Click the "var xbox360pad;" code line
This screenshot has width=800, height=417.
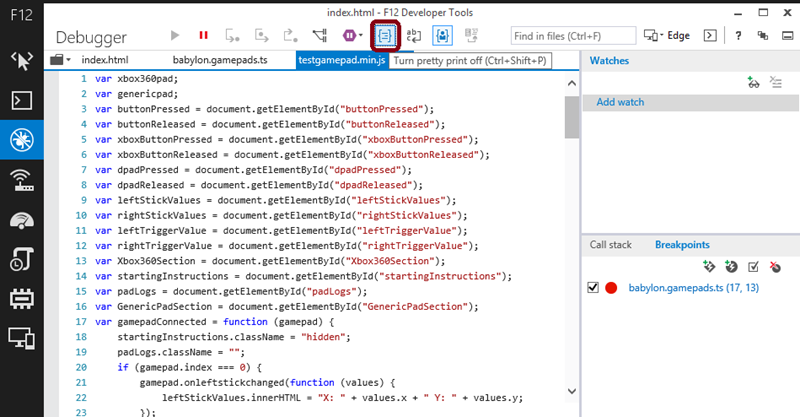(136, 79)
